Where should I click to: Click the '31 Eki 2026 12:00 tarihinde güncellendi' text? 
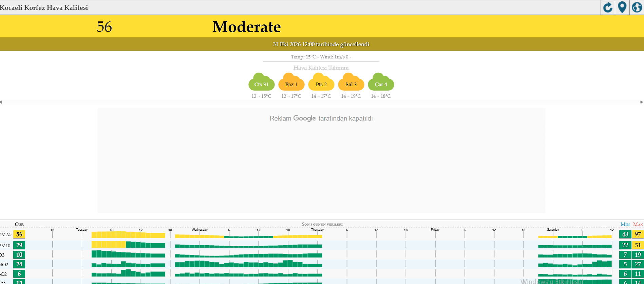pyautogui.click(x=321, y=45)
